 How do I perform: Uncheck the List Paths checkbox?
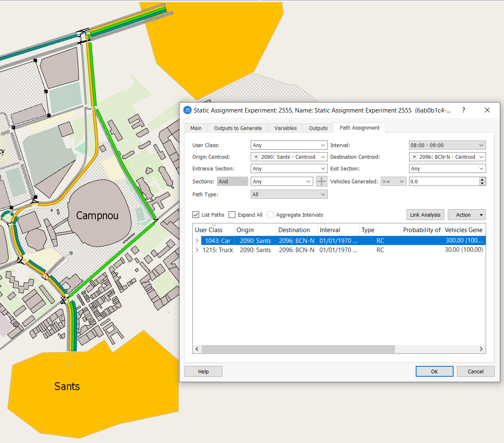pos(196,215)
